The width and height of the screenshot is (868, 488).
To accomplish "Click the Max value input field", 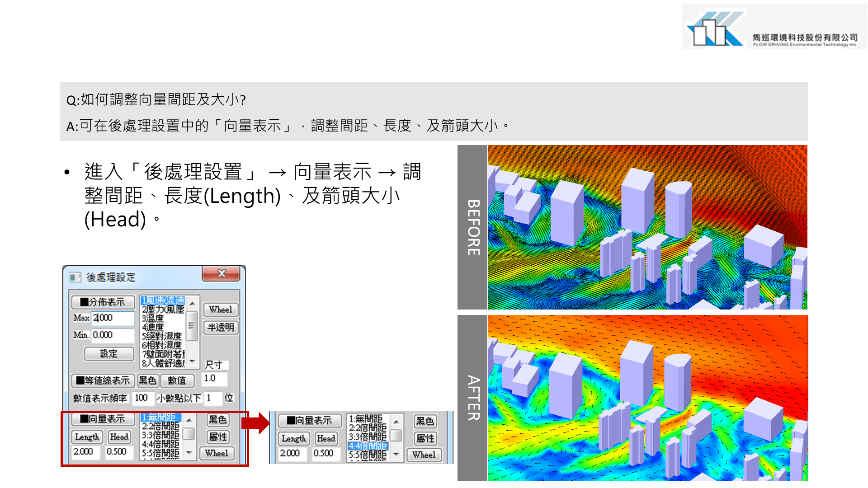I will click(x=113, y=318).
